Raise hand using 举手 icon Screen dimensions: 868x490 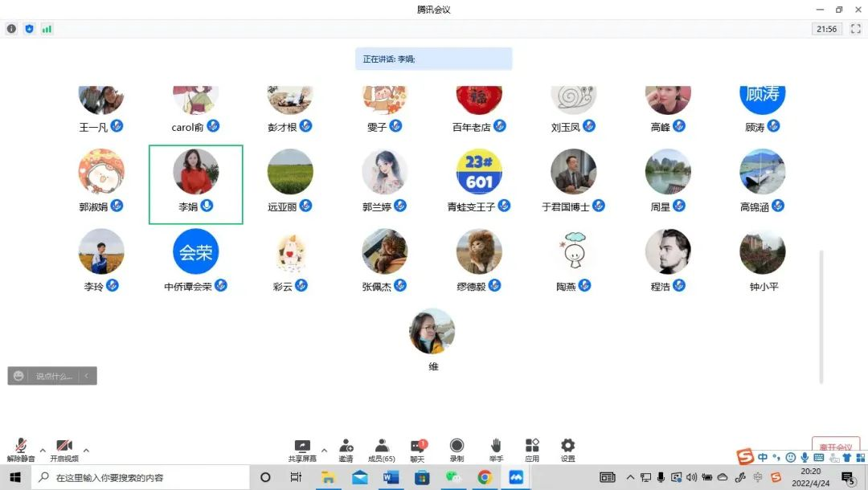click(496, 447)
